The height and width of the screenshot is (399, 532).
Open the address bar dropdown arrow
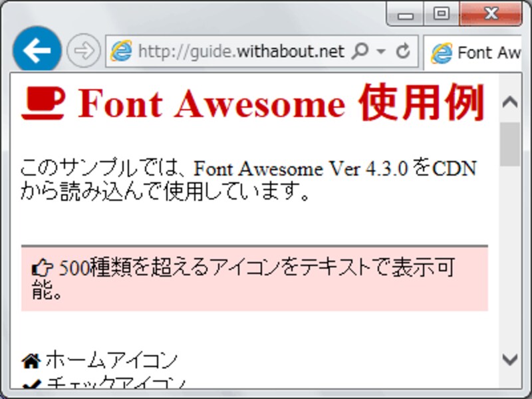[381, 52]
